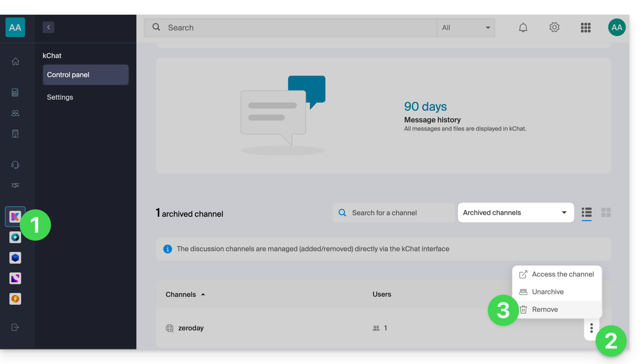Click the home icon in the left sidebar
This screenshot has height=364, width=644.
pyautogui.click(x=15, y=61)
